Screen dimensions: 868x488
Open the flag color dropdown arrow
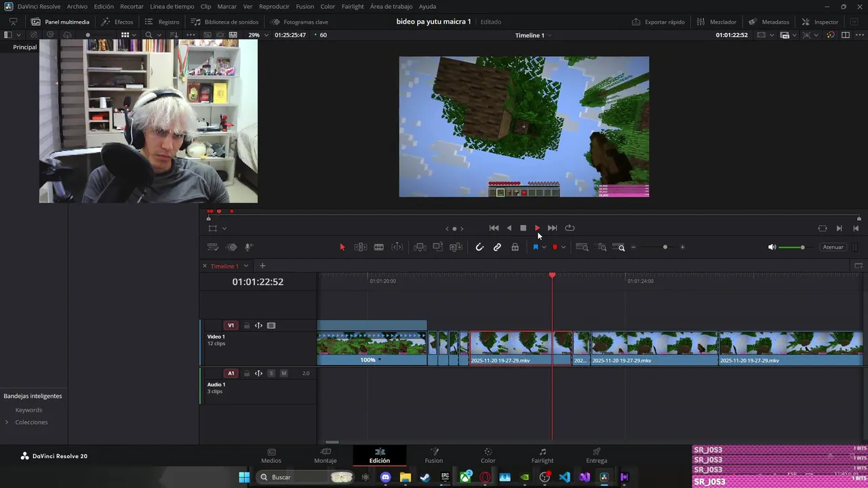pyautogui.click(x=544, y=247)
